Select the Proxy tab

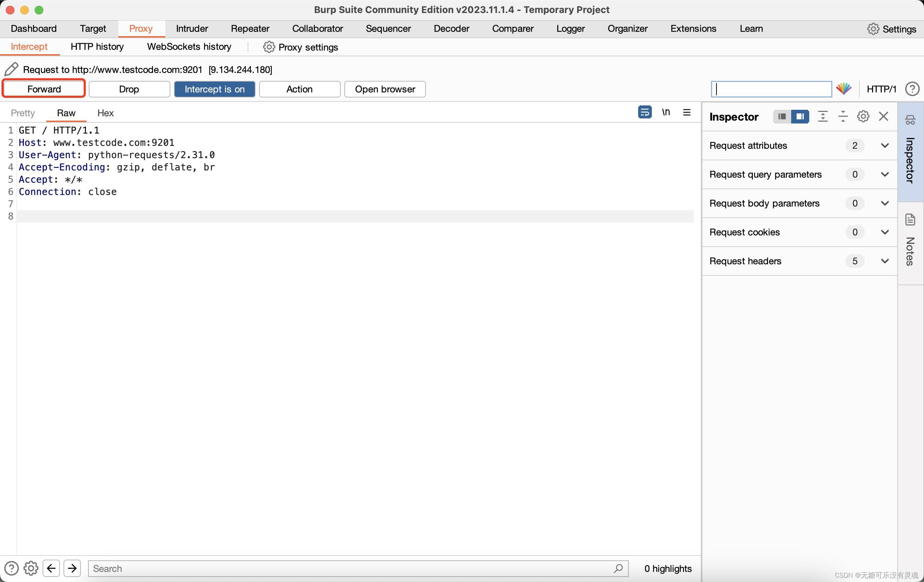point(140,28)
